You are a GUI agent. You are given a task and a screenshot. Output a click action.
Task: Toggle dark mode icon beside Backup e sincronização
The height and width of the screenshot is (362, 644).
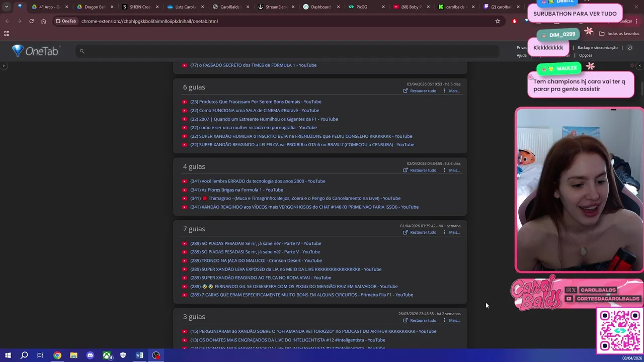pyautogui.click(x=630, y=48)
